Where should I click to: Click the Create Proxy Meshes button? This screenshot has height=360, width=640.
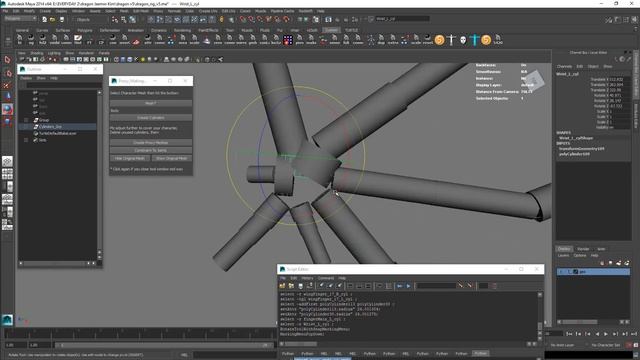coord(151,143)
